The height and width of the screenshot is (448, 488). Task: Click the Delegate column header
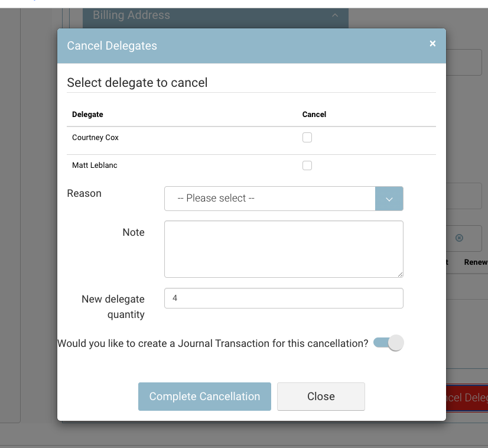pyautogui.click(x=87, y=115)
